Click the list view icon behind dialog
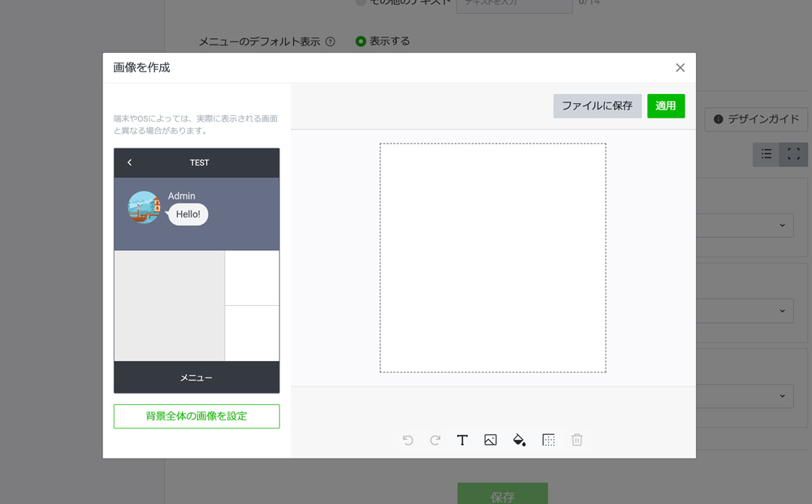 tap(766, 154)
